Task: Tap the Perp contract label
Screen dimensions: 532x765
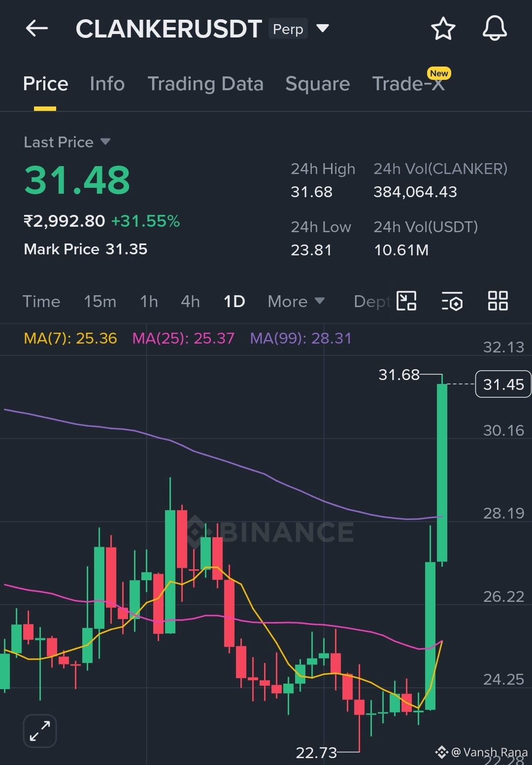Action: pos(288,29)
